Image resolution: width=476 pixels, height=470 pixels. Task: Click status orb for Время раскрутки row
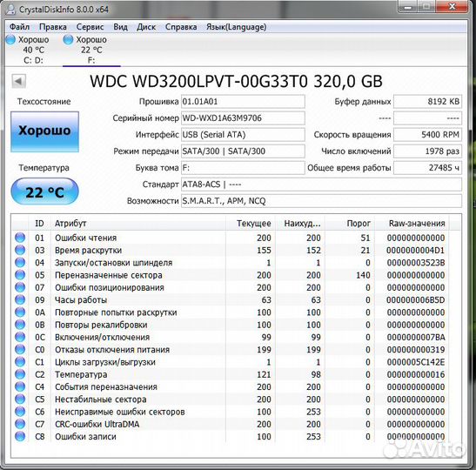point(20,250)
